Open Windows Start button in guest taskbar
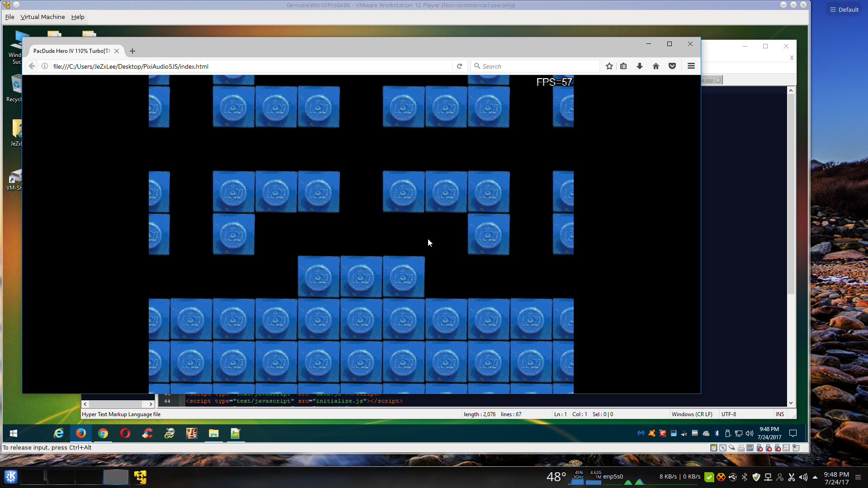This screenshot has width=868, height=488. 14,433
